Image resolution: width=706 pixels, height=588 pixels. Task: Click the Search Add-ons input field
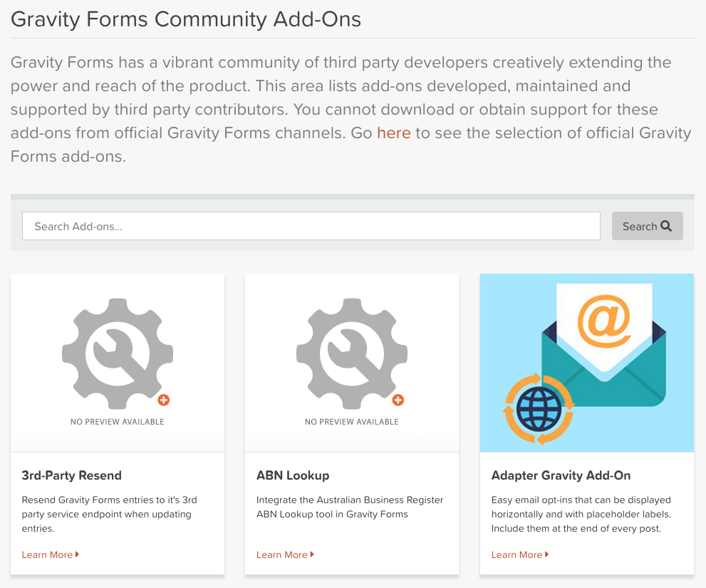pyautogui.click(x=311, y=226)
